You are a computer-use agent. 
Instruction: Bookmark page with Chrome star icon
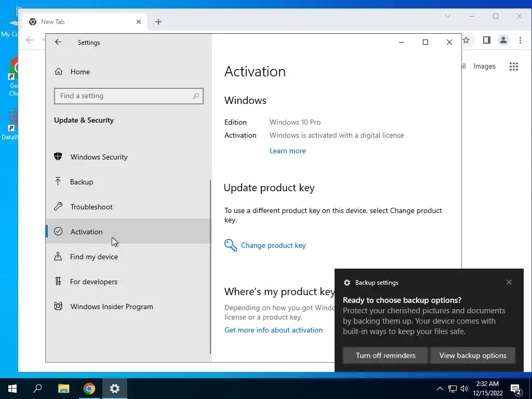pos(467,40)
